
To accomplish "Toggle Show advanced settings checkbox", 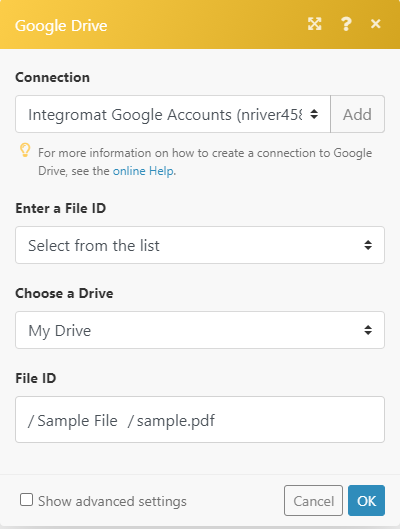I will point(26,500).
